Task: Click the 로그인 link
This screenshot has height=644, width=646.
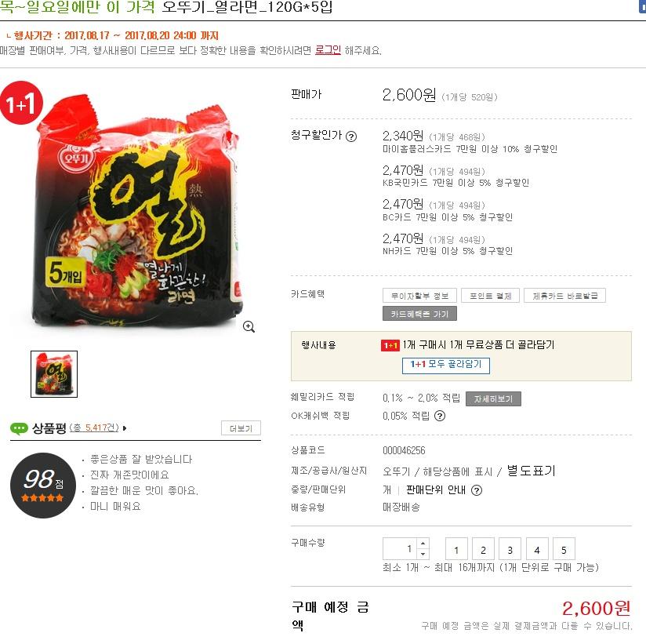Action: [x=328, y=50]
